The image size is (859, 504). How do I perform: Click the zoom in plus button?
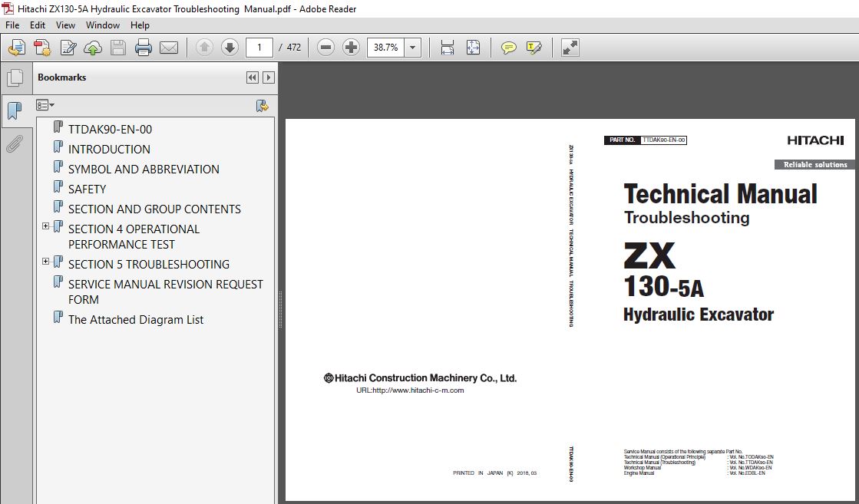tap(351, 48)
